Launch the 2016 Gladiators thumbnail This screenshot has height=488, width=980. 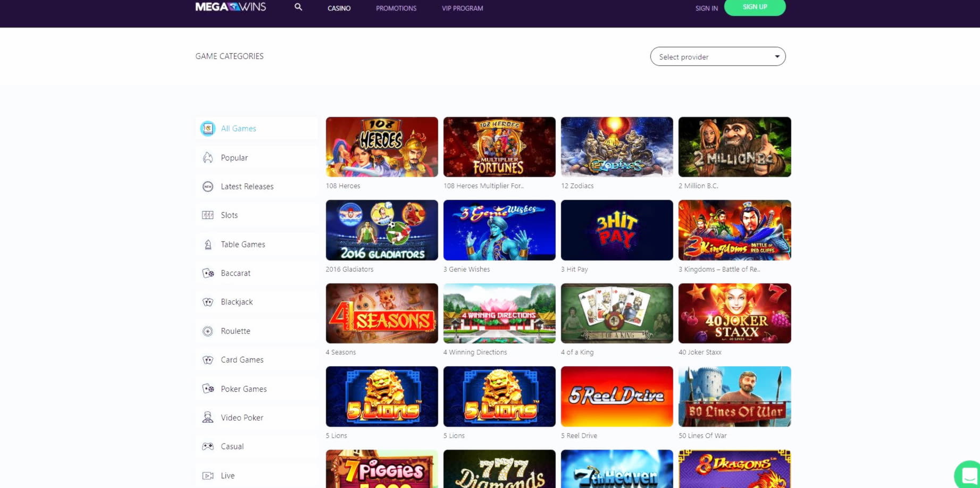[x=382, y=230]
